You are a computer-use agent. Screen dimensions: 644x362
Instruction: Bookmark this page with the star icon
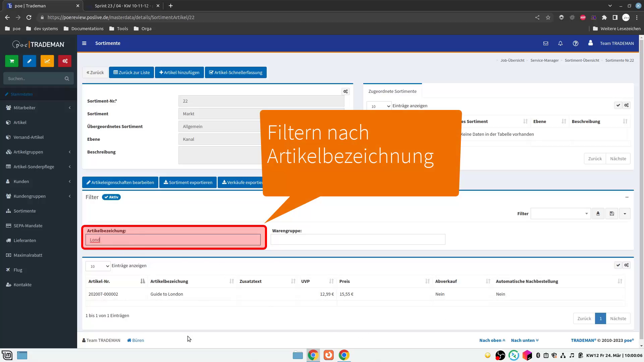point(548,17)
